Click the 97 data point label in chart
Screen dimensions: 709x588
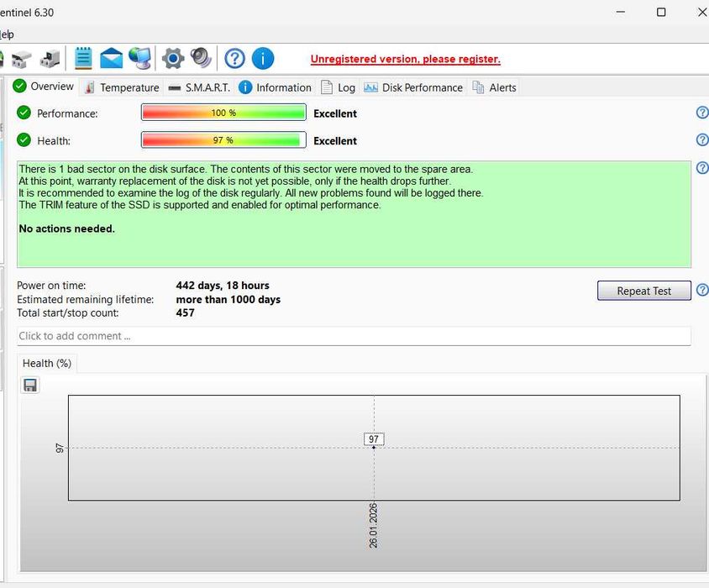(374, 438)
